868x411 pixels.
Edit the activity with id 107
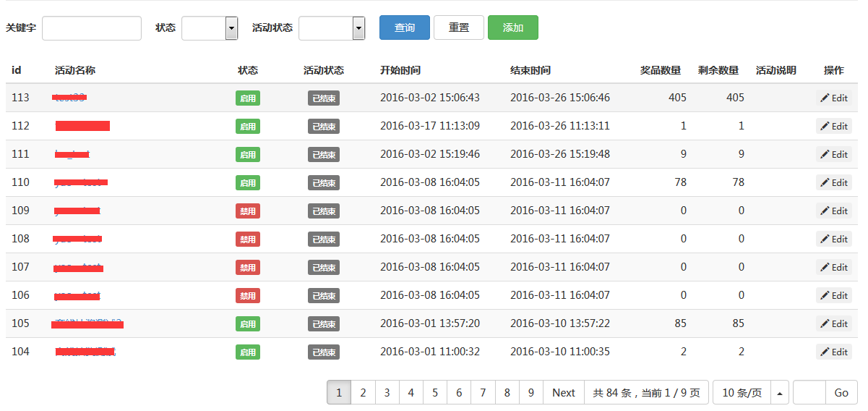(x=833, y=267)
